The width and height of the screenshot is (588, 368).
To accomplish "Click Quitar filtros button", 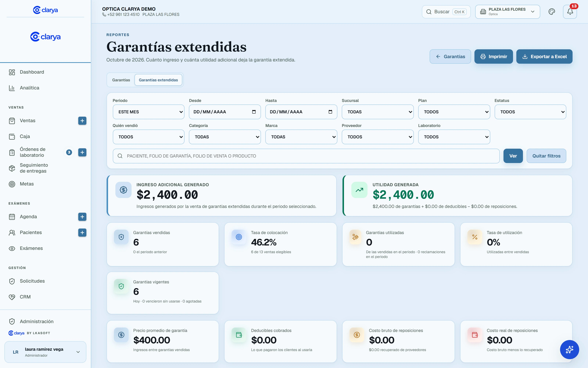I will (x=546, y=156).
